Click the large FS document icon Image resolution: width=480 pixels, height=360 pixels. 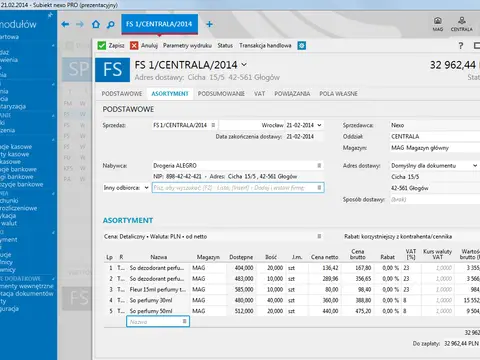113,70
